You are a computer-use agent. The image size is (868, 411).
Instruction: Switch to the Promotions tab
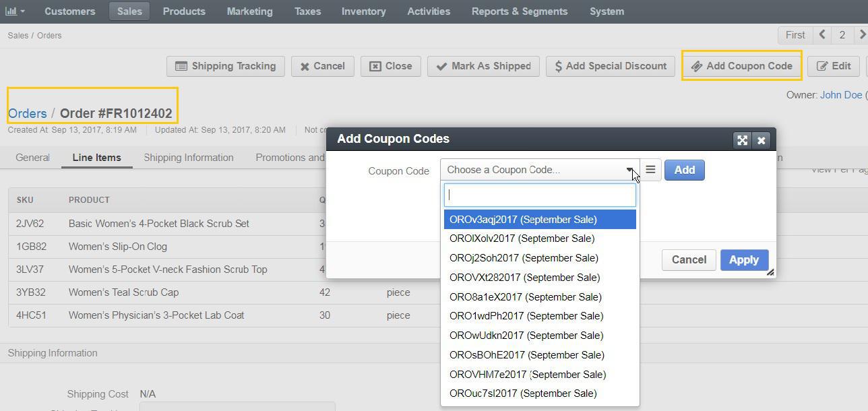coord(290,158)
